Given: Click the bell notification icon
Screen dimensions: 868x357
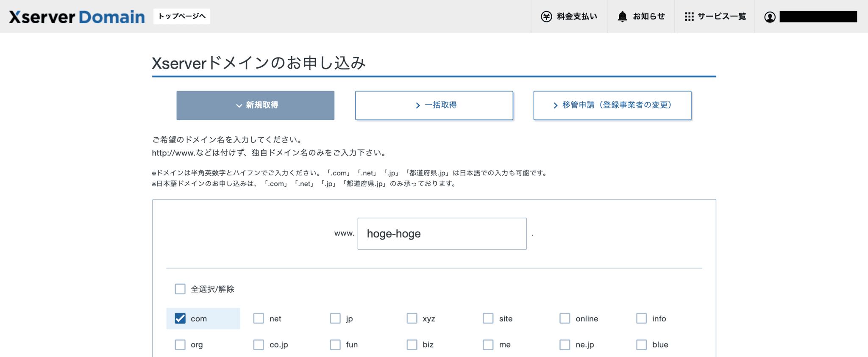Looking at the screenshot, I should coord(622,17).
